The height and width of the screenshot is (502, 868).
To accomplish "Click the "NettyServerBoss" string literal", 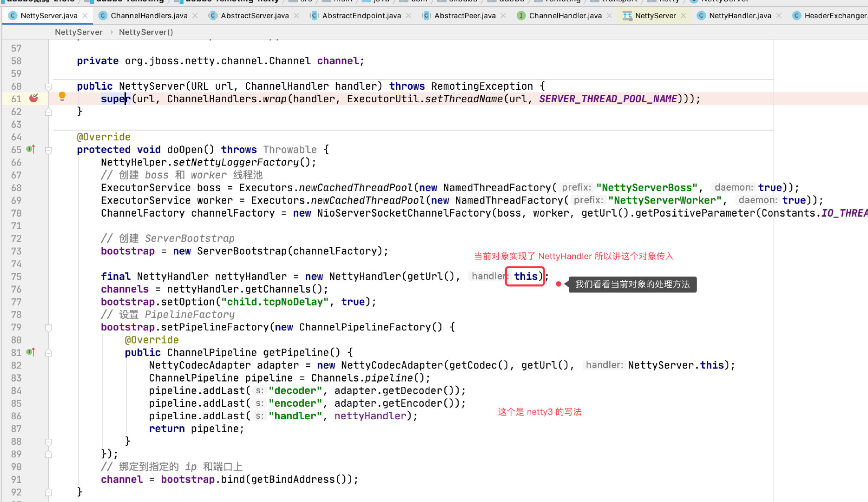I will [647, 187].
